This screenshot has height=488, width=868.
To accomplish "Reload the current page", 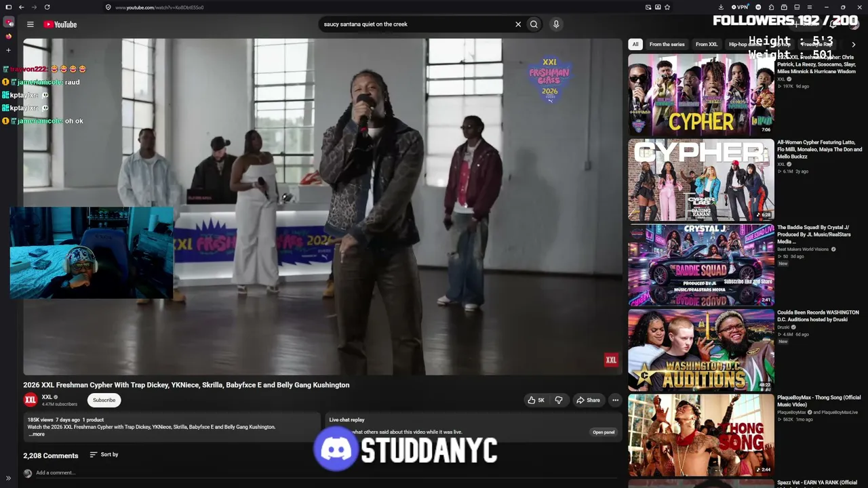I will coord(47,7).
